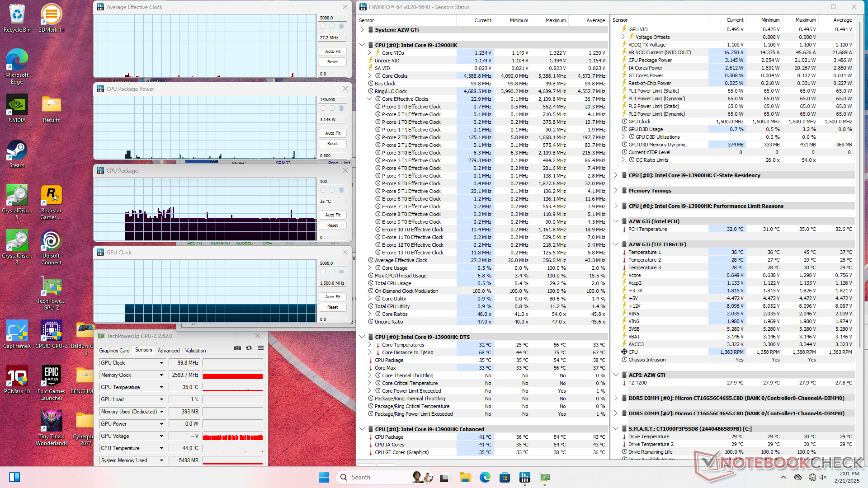Click the taskbar Search box

(383, 477)
